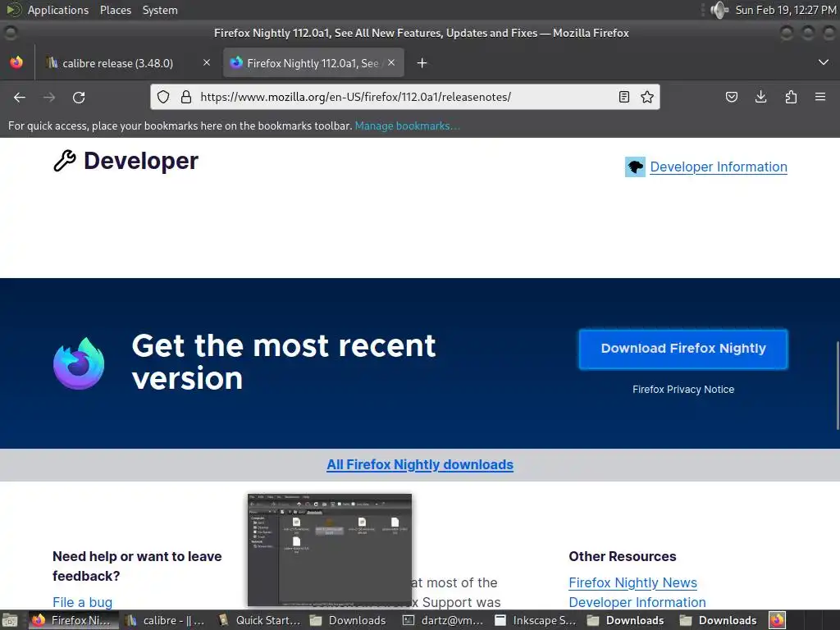Screen dimensions: 840x630
Task: Switch to calibre taskbar window
Action: [x=165, y=620]
